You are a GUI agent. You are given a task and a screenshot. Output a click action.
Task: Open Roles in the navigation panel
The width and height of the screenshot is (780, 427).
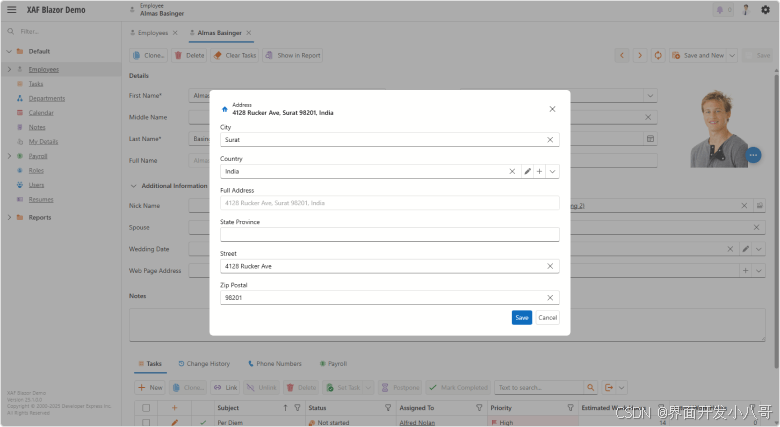(36, 171)
